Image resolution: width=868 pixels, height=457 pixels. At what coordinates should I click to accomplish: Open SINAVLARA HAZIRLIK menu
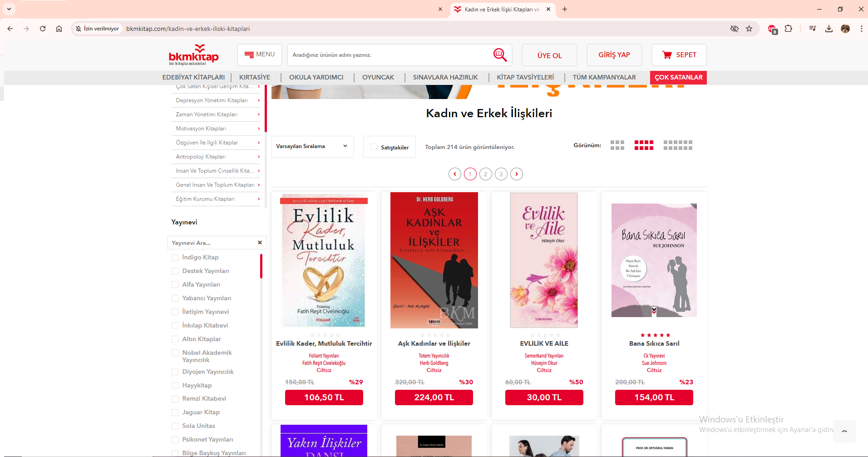coord(445,77)
